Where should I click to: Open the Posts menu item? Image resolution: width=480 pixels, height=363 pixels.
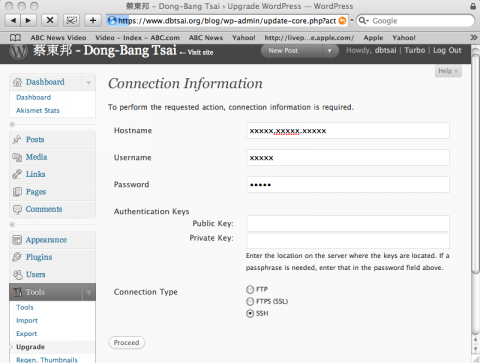(35, 140)
